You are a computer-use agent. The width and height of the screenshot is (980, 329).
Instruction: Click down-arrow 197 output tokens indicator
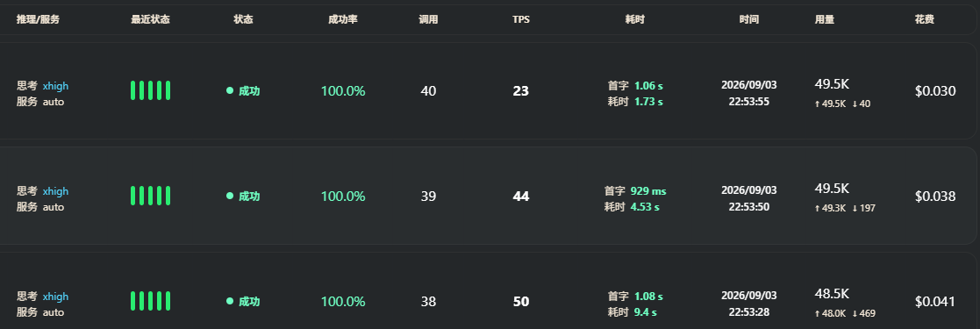point(863,208)
